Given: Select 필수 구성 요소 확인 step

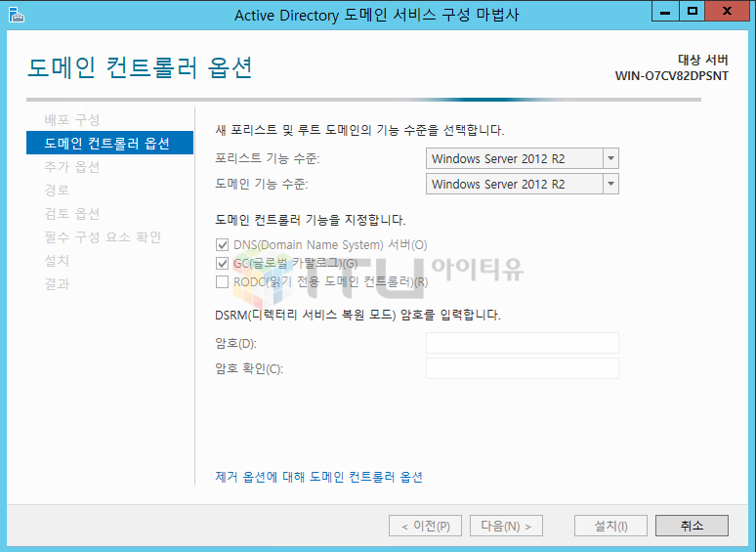Looking at the screenshot, I should click(103, 236).
